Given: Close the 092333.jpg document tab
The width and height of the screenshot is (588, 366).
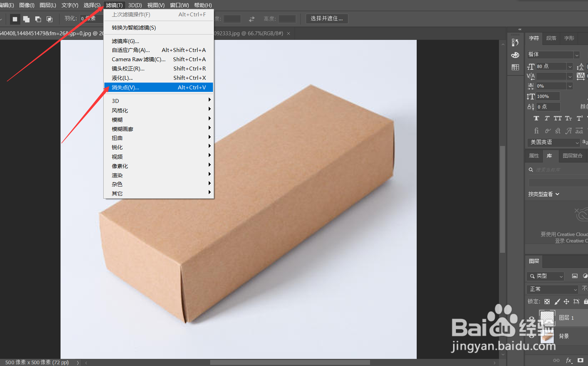Looking at the screenshot, I should click(x=288, y=33).
